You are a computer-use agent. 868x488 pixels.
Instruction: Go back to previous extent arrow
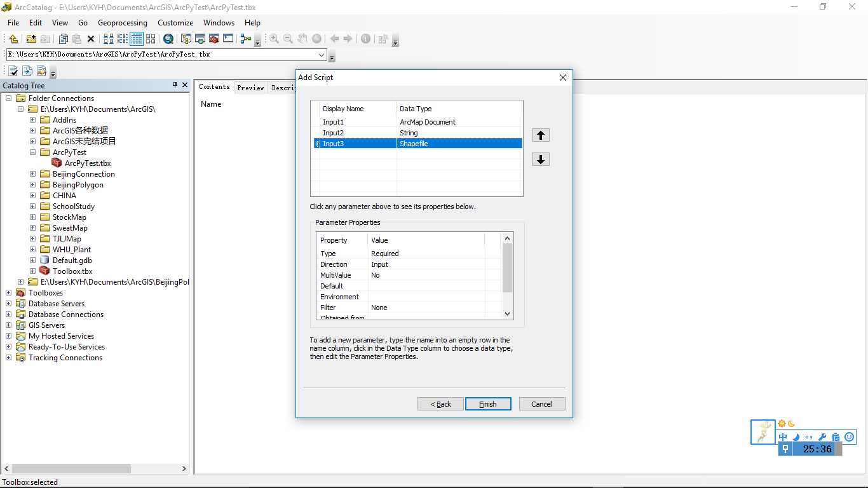point(334,39)
